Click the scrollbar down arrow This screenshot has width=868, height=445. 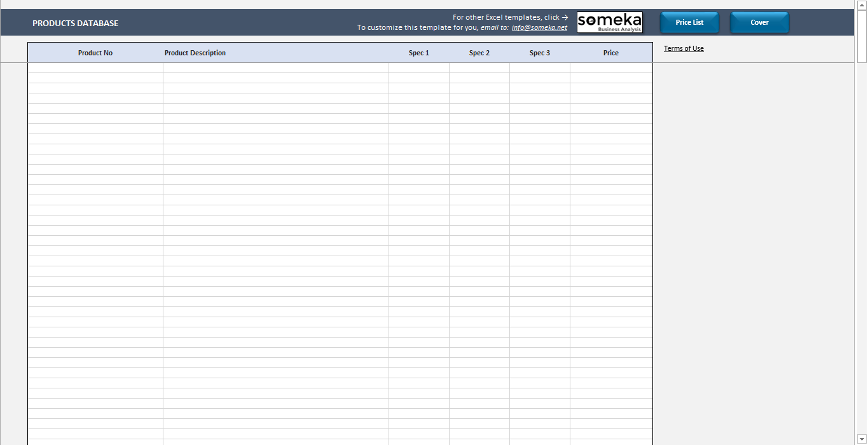[x=862, y=439]
